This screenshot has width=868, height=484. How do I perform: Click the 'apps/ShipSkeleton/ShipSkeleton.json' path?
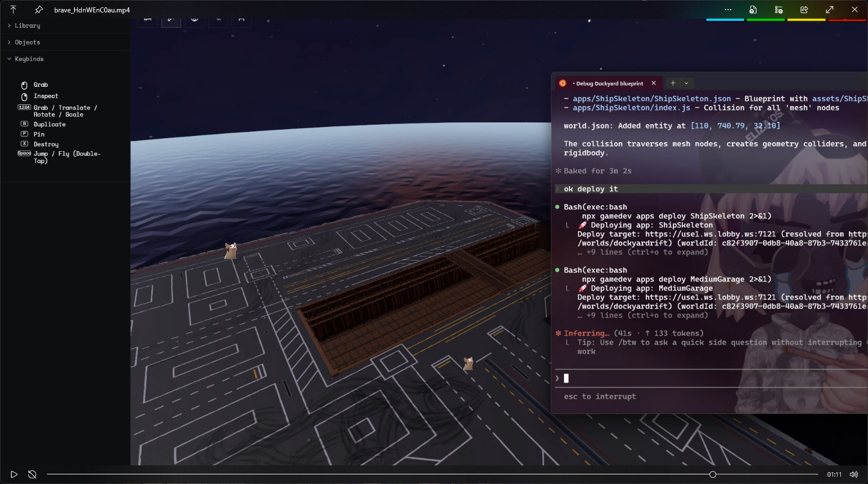[652, 99]
